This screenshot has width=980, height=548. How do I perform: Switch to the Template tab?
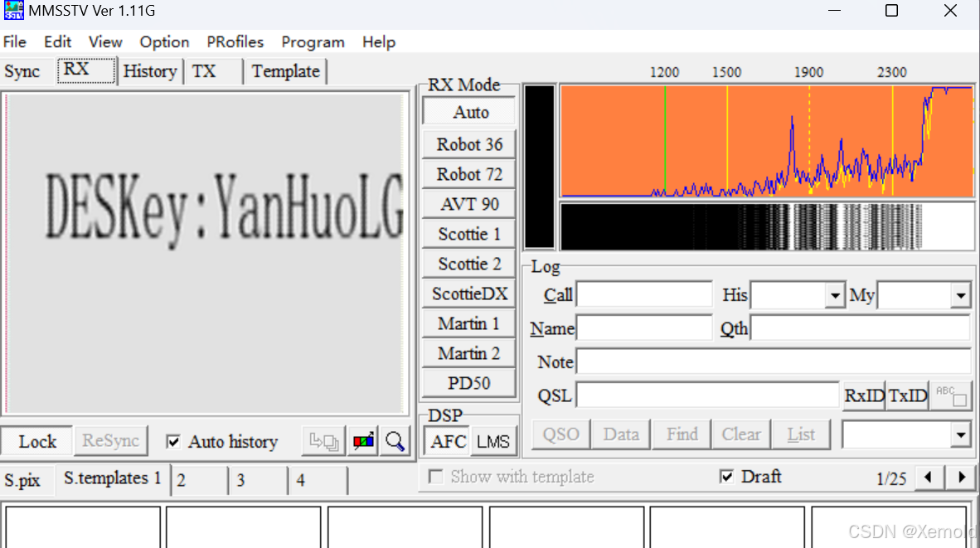285,71
